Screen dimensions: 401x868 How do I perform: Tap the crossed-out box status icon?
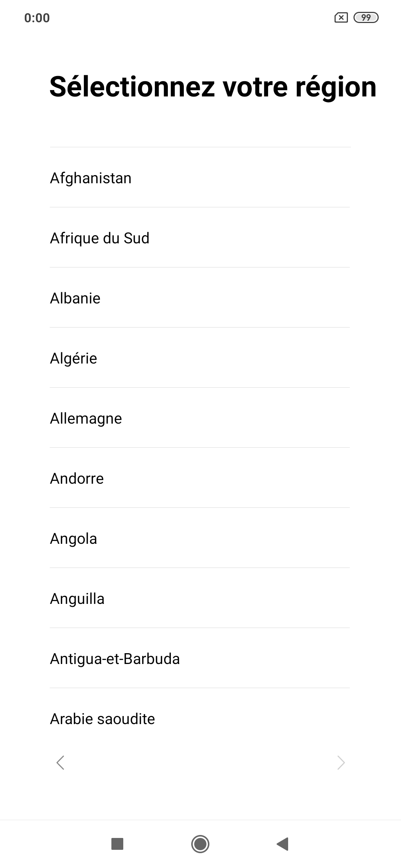coord(341,17)
